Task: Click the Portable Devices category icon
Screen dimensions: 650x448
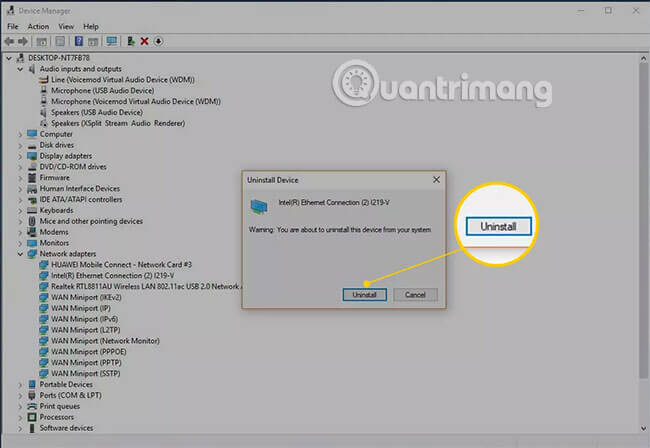Action: click(x=32, y=384)
